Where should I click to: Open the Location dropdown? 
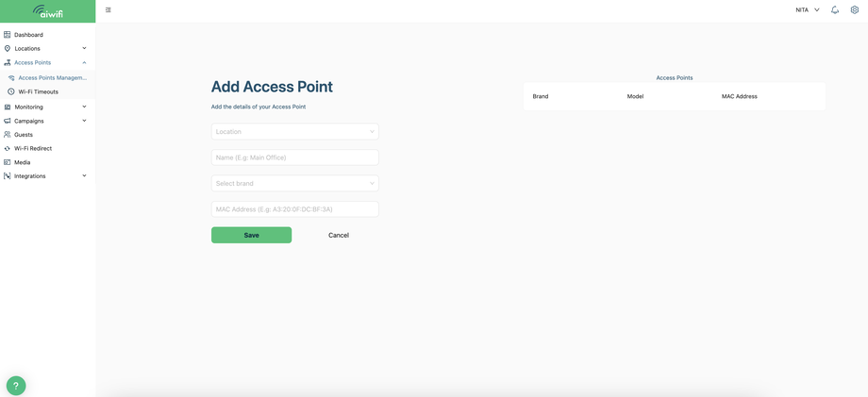pyautogui.click(x=295, y=132)
